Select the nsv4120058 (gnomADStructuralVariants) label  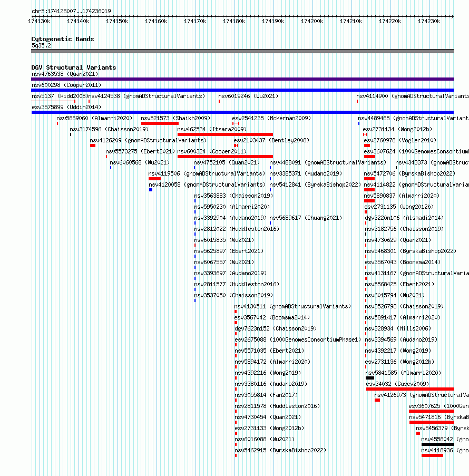pyautogui.click(x=207, y=185)
